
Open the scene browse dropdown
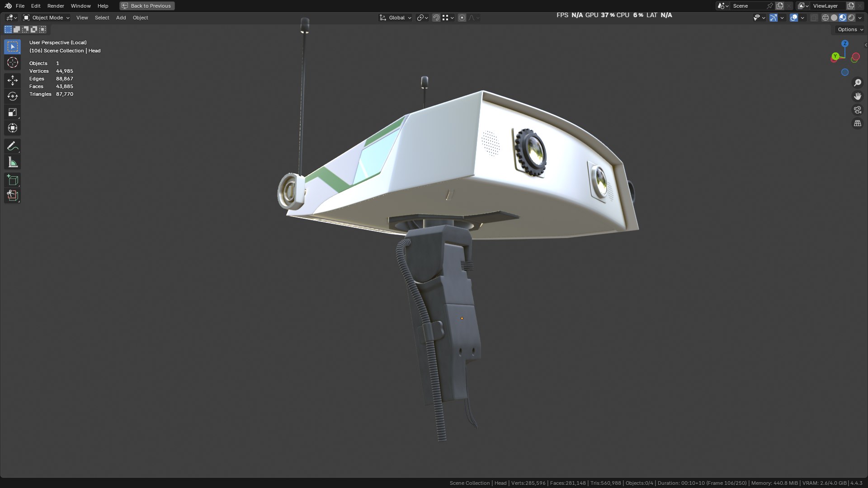click(x=723, y=6)
